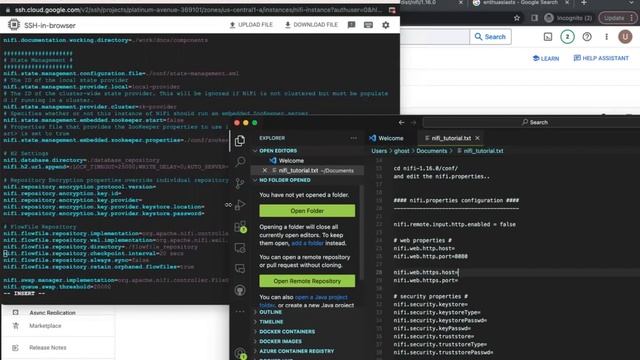Click the LEARN button in Cloud console

tap(546, 58)
